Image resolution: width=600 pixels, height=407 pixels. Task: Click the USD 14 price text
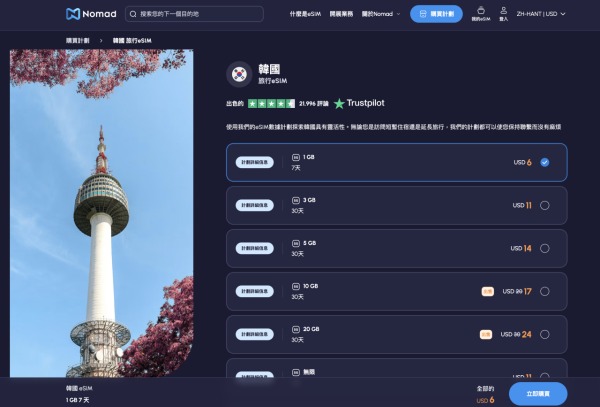(x=521, y=248)
